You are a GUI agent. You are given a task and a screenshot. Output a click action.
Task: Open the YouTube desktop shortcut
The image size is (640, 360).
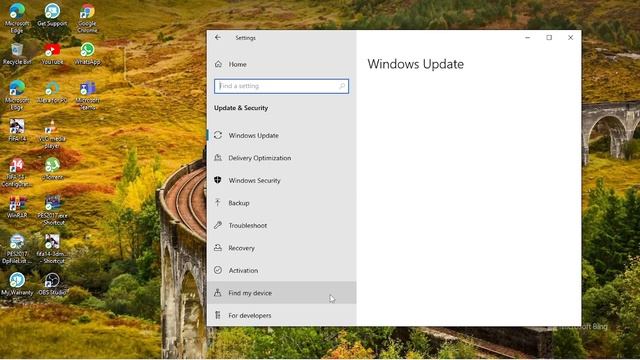point(52,53)
